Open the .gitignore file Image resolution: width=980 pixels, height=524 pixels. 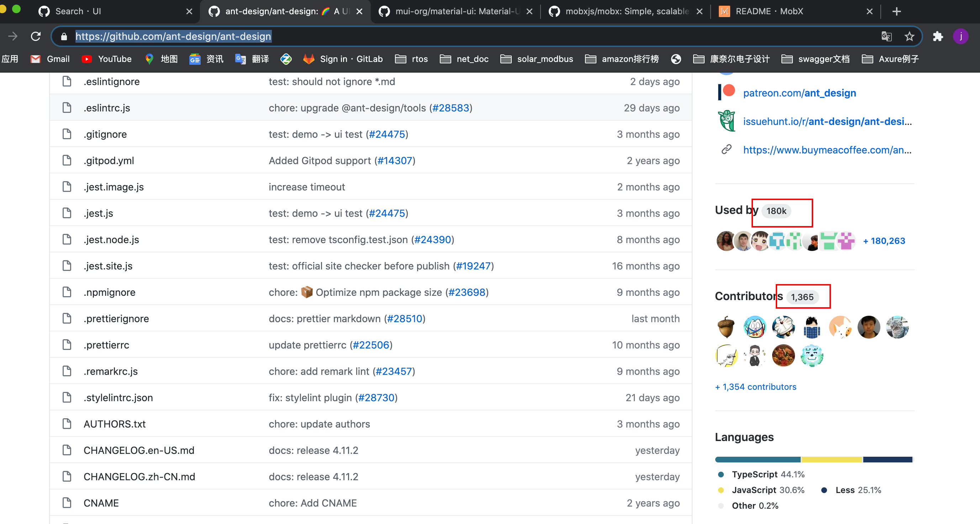tap(105, 134)
